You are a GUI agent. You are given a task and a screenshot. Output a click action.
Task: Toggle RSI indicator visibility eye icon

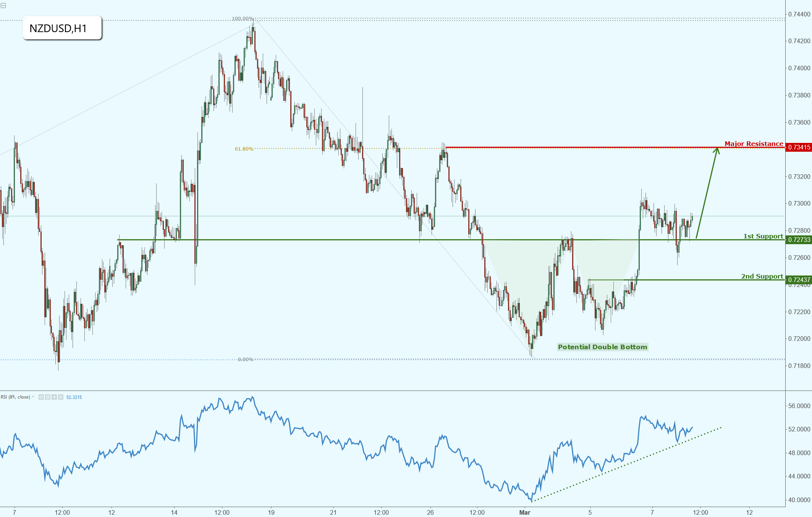41,397
